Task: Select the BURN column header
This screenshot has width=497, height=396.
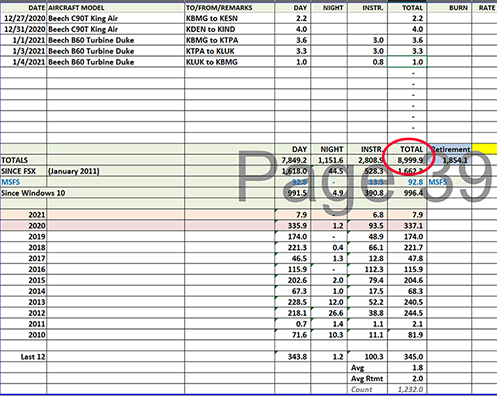Action: [449, 8]
